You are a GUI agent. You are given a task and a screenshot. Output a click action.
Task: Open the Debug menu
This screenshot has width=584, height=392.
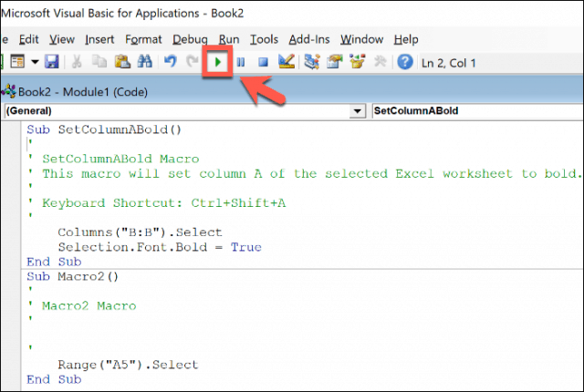click(x=190, y=39)
